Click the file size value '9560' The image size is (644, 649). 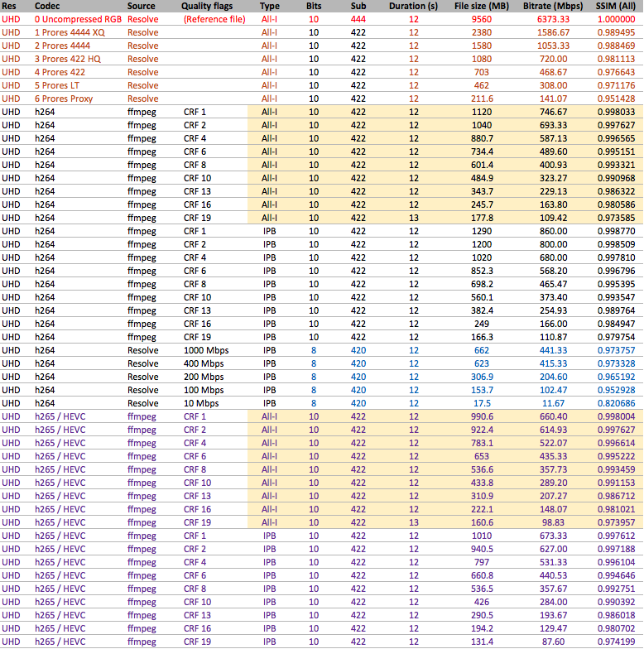click(x=482, y=20)
